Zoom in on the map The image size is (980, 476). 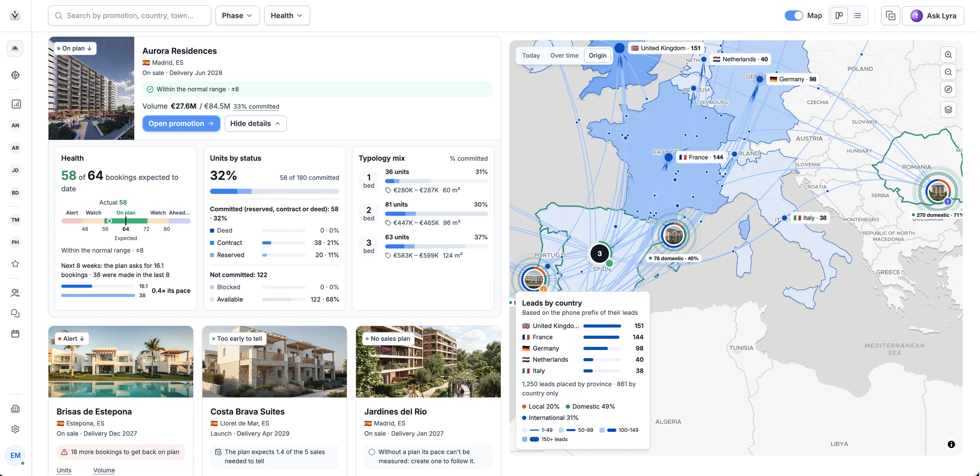pos(948,55)
